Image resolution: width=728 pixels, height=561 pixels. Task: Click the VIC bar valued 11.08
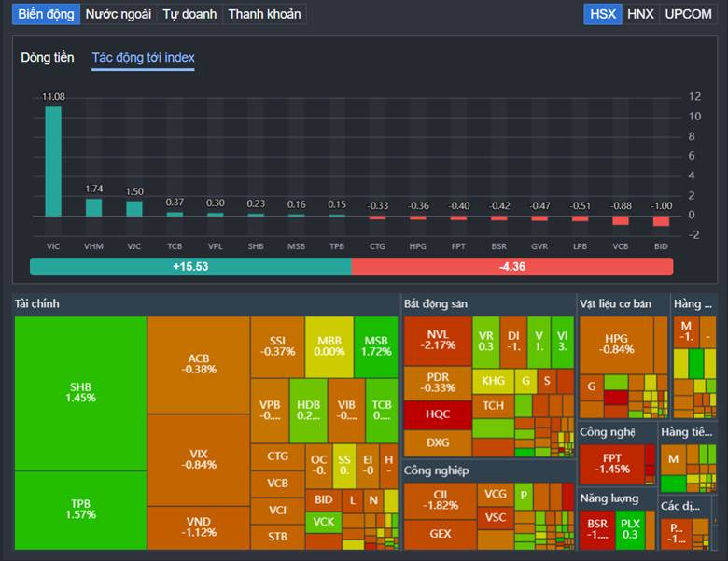53,161
